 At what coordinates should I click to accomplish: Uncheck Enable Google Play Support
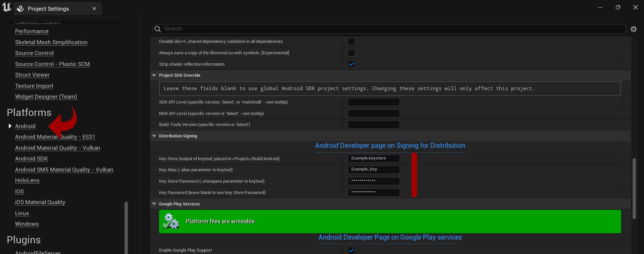tap(351, 250)
